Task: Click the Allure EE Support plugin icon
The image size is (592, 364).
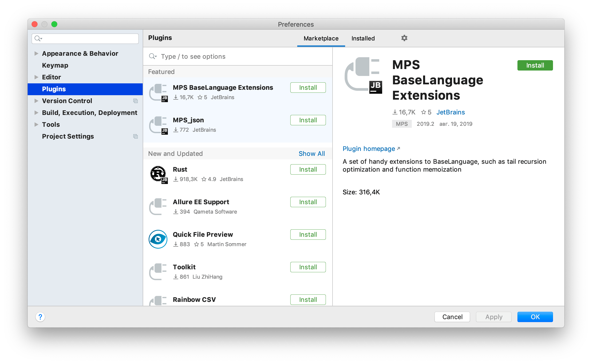Action: [158, 207]
